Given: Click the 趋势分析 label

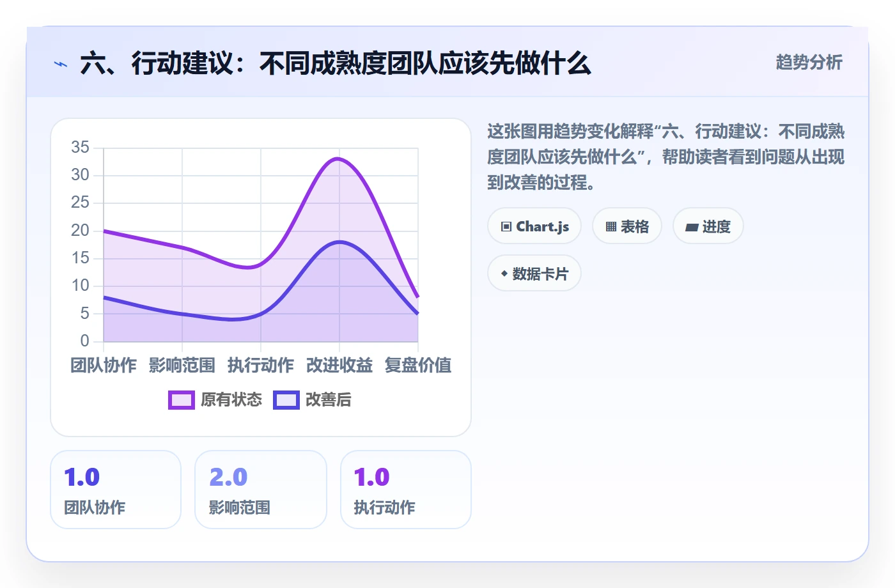Looking at the screenshot, I should tap(809, 63).
